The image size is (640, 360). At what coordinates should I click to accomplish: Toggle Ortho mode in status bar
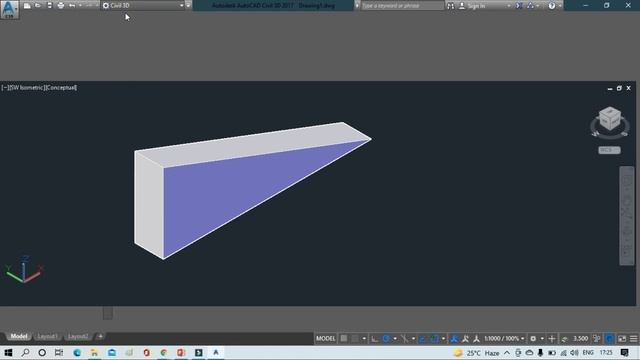pyautogui.click(x=374, y=338)
